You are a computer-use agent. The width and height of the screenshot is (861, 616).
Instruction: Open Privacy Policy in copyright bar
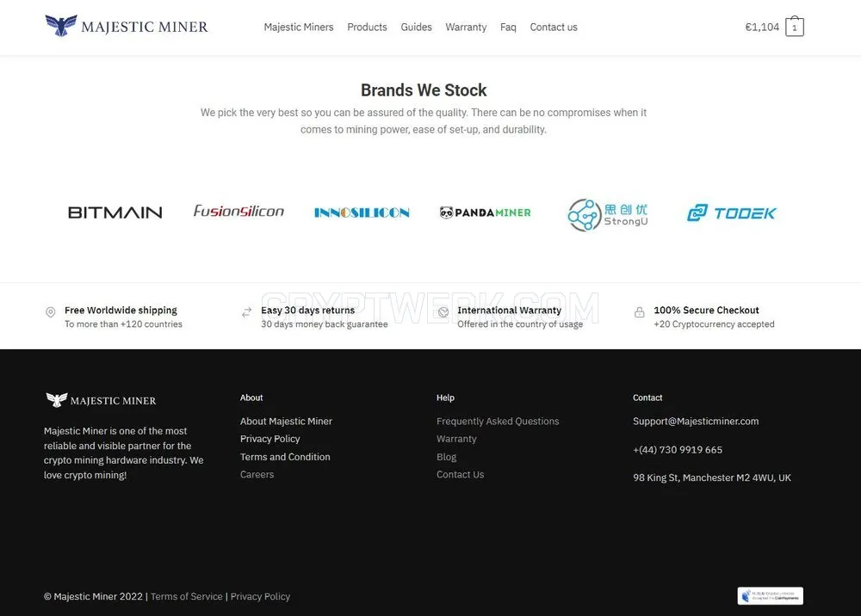(260, 596)
